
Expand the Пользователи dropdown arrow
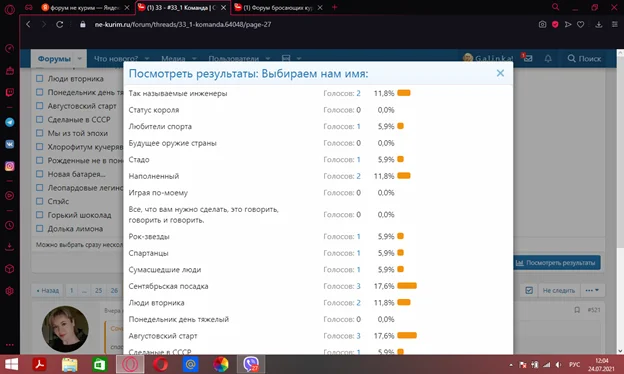pos(268,58)
